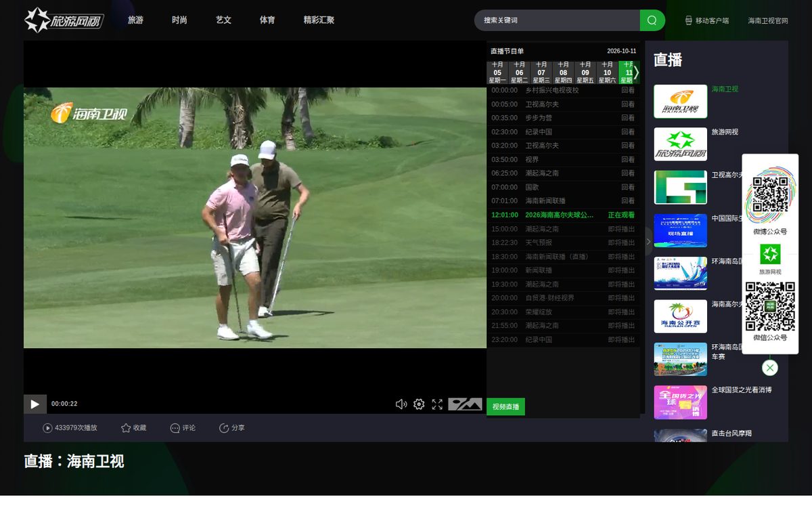The image size is (812, 508).
Task: Click the play count icon
Action: click(x=47, y=428)
